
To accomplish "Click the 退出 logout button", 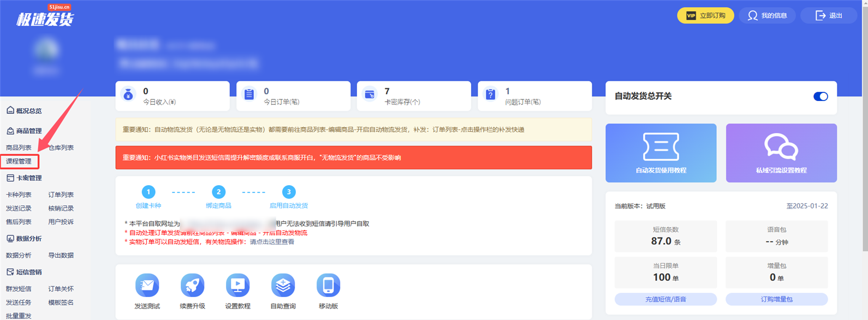I will (829, 15).
